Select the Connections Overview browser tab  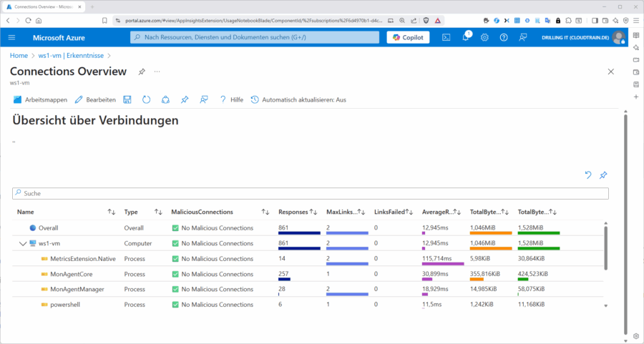coord(43,7)
